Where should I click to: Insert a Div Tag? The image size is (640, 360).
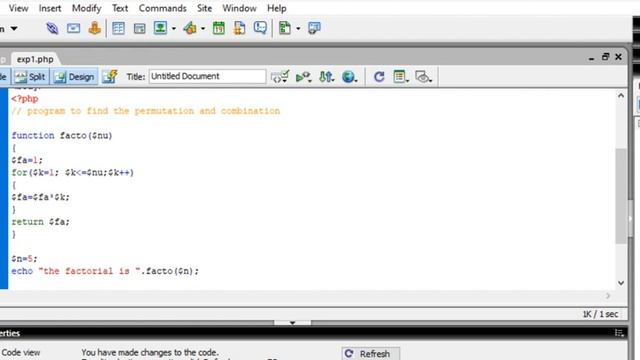[140, 28]
